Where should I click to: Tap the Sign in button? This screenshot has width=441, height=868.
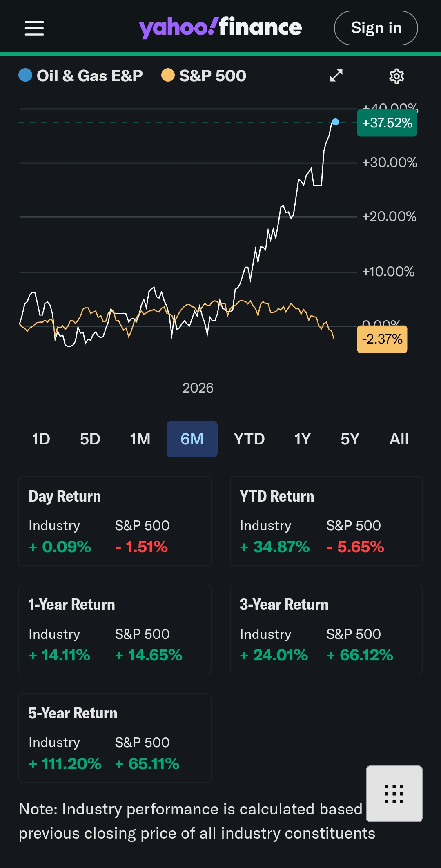tap(376, 28)
